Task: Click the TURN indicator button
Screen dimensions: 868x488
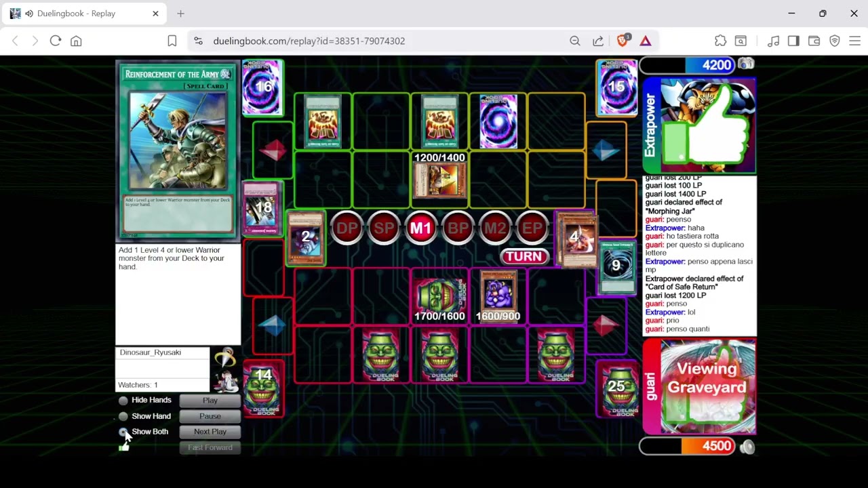Action: point(524,257)
